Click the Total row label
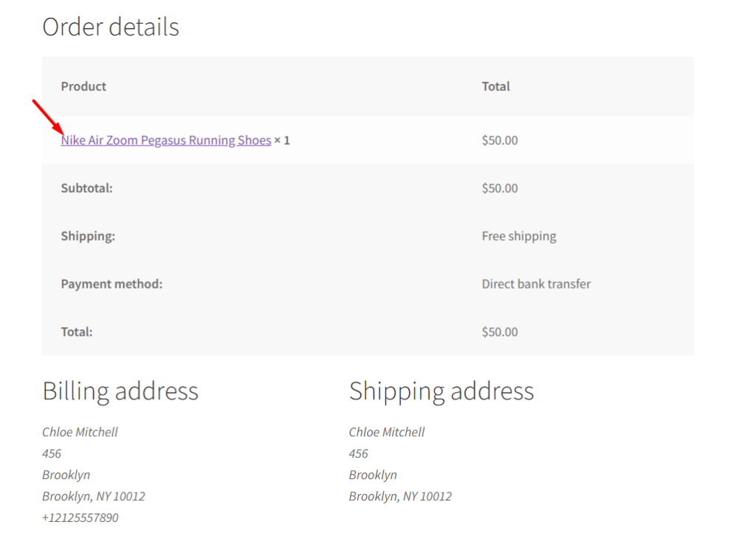 (x=76, y=331)
